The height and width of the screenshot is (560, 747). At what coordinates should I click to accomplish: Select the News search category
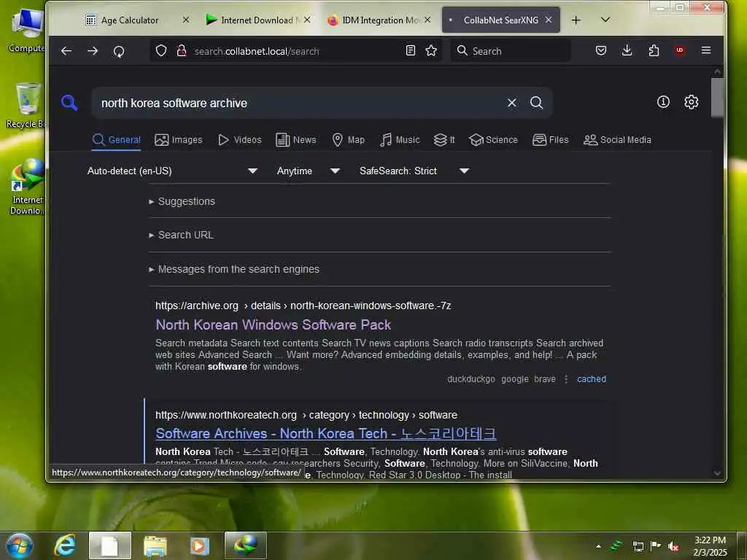[296, 140]
